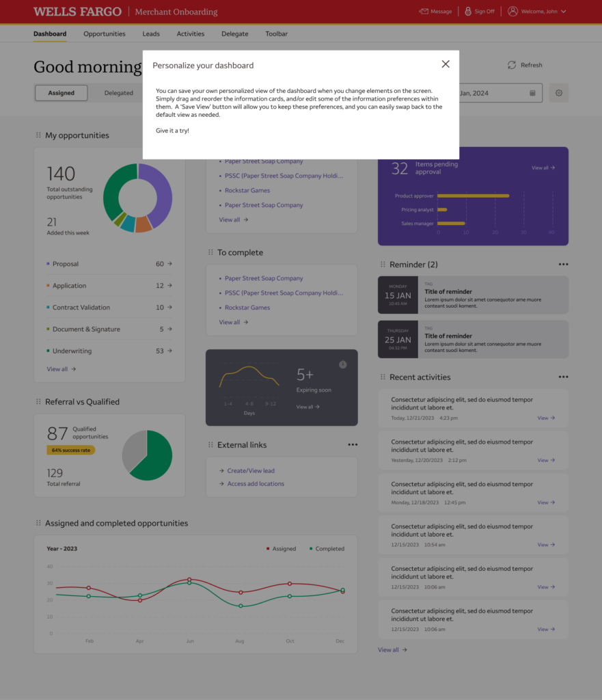
Task: Open the Recent activities more options menu
Action: pyautogui.click(x=563, y=377)
